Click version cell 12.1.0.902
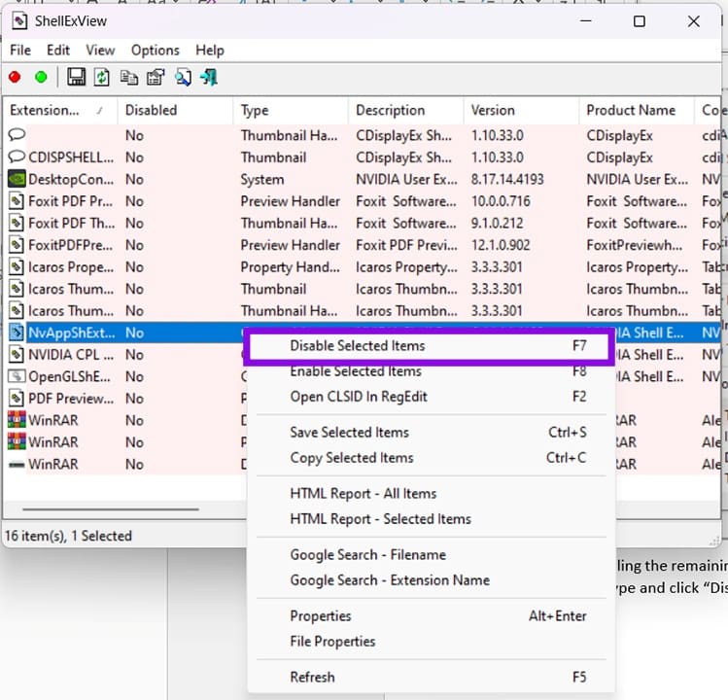This screenshot has width=728, height=700. click(x=501, y=245)
